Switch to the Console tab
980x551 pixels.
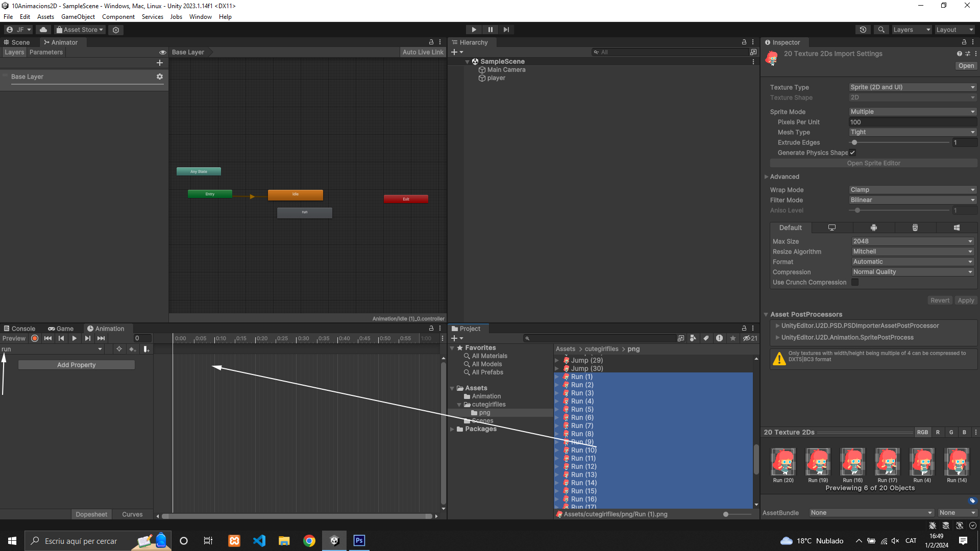[19, 329]
